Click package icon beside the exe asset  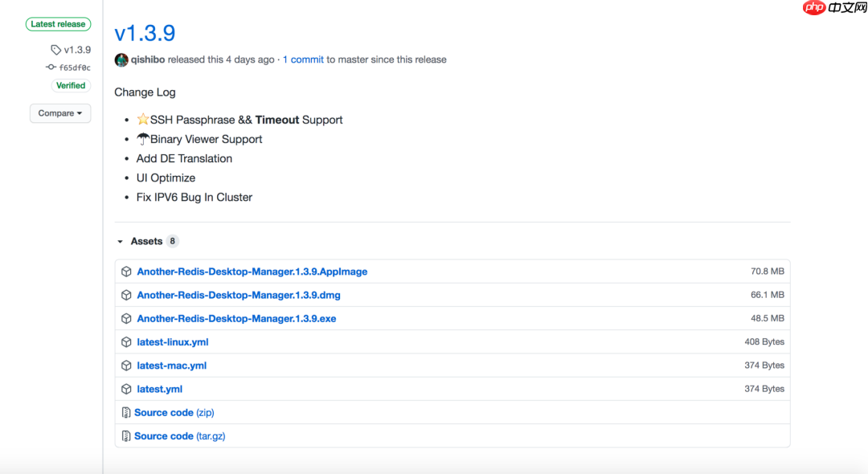[126, 318]
